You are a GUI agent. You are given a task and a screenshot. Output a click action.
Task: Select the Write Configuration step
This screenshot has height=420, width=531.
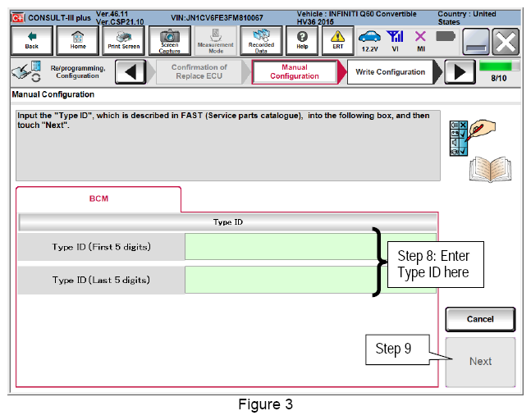[390, 71]
